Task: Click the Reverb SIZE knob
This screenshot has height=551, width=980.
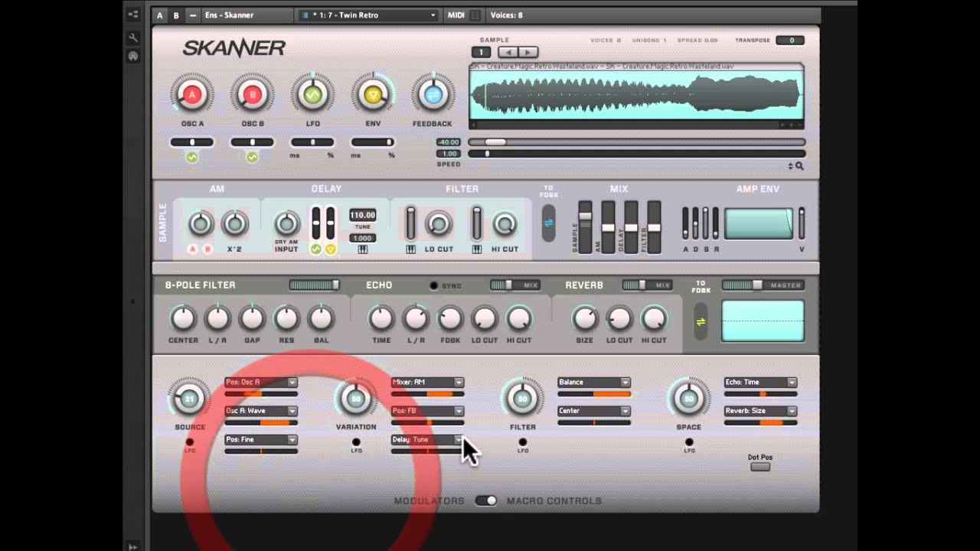Action: (x=584, y=318)
